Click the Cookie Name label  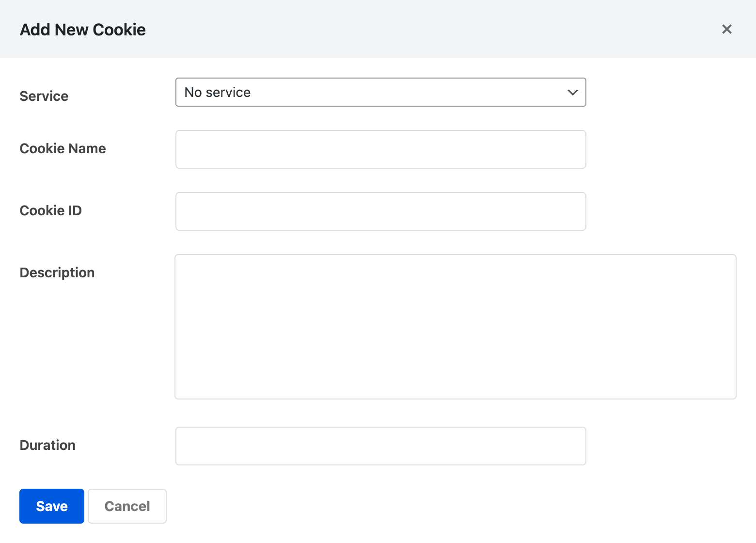(x=63, y=148)
